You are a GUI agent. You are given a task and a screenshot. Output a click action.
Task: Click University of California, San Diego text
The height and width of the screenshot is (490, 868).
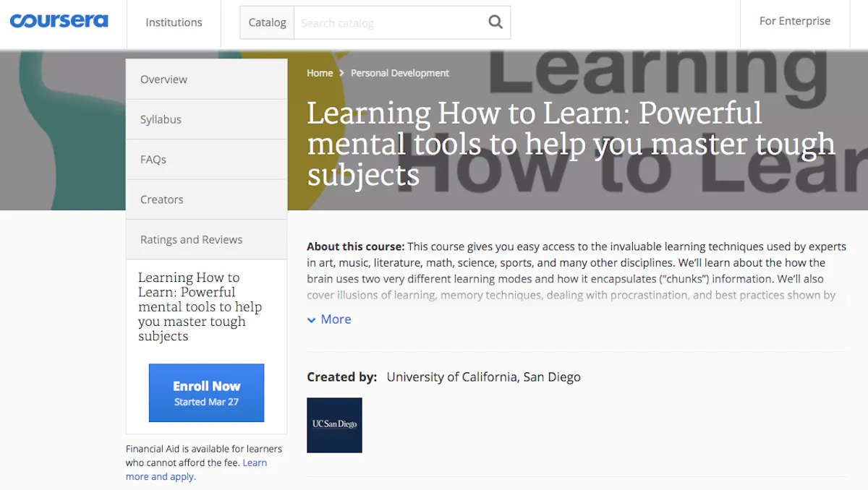(x=483, y=377)
